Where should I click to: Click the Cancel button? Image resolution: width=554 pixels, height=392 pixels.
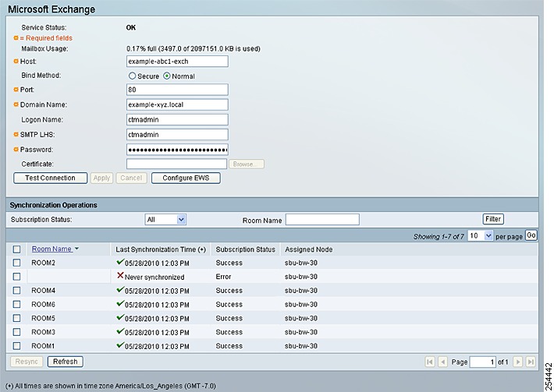131,178
